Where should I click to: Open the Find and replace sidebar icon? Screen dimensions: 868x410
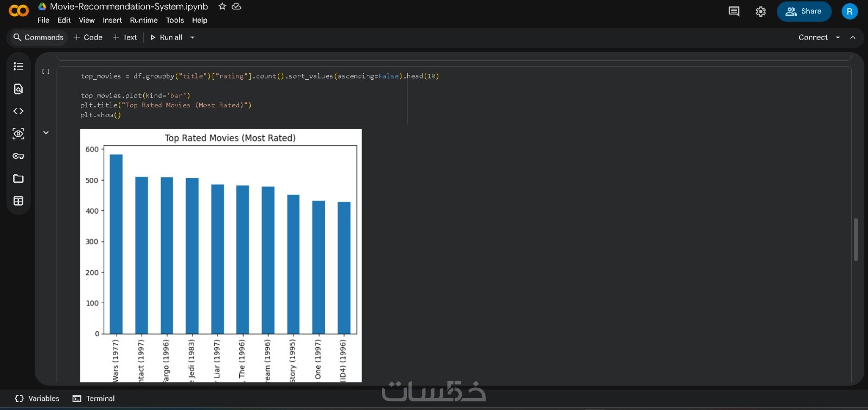click(18, 89)
